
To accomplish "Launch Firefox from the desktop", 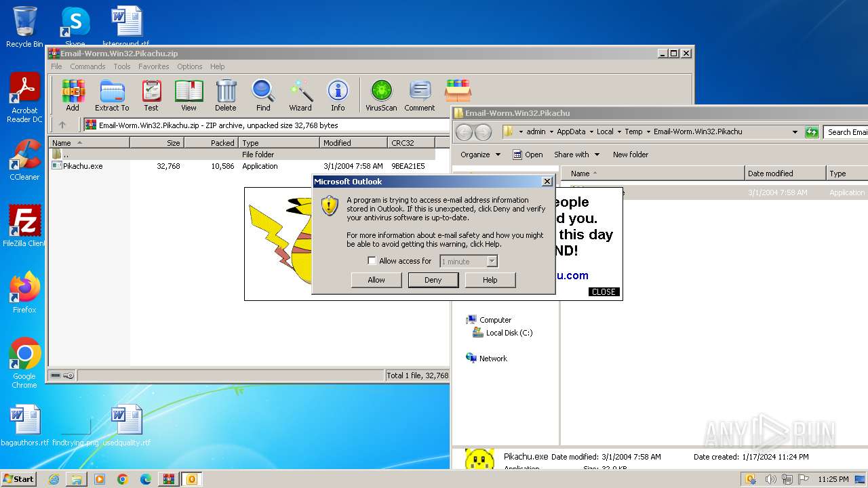I will point(24,293).
